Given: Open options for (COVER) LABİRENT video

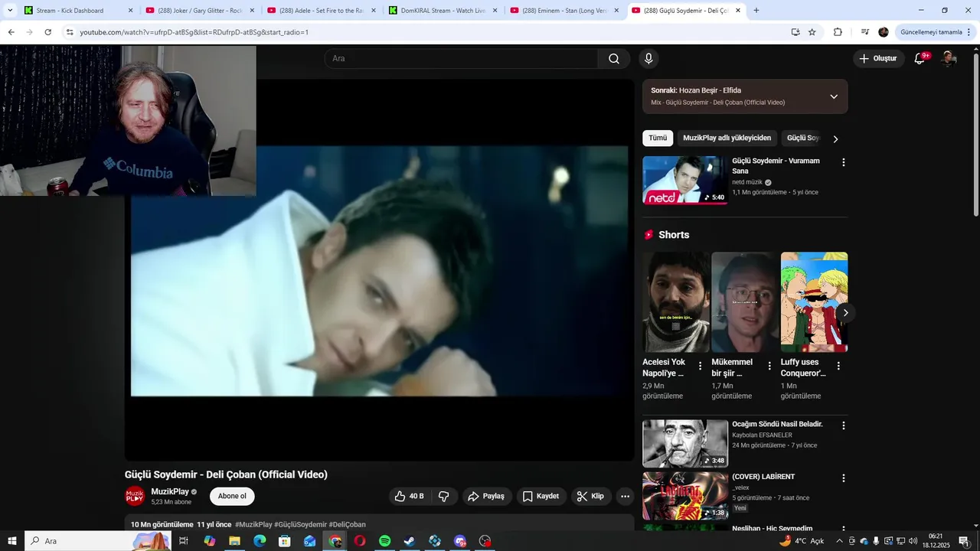Looking at the screenshot, I should (x=844, y=478).
